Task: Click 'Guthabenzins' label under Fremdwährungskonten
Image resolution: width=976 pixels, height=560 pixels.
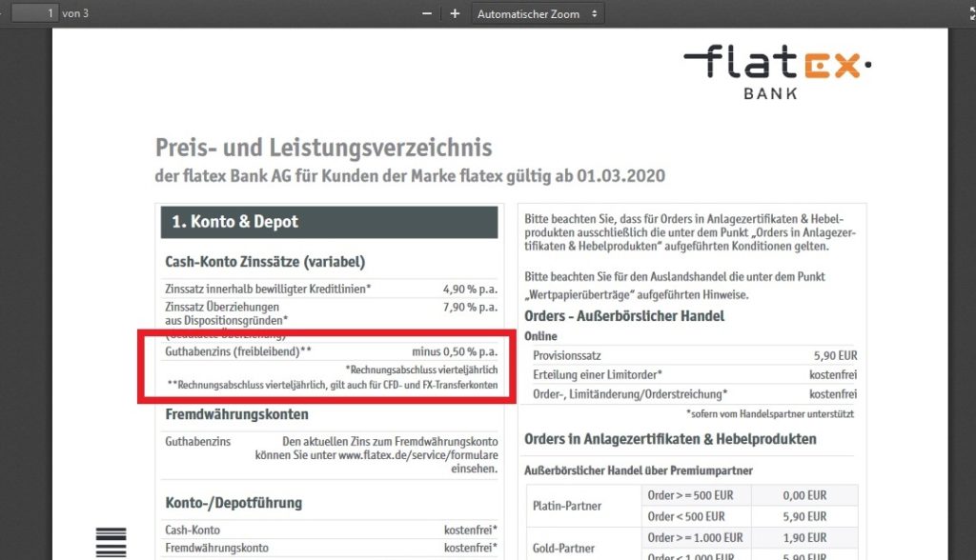Action: 198,441
